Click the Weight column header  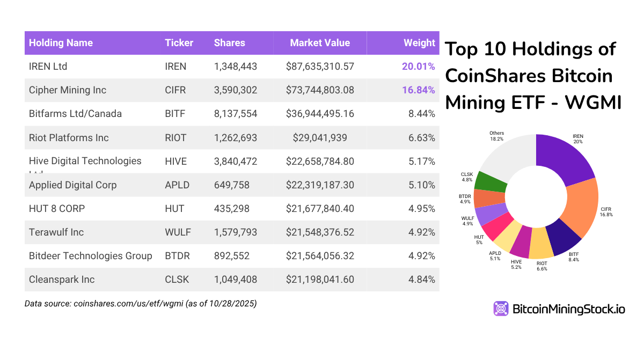pos(419,43)
